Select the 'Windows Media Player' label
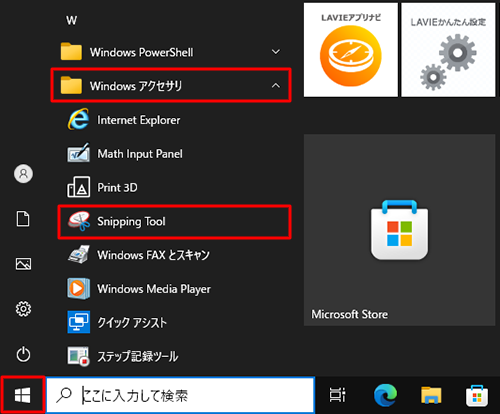The width and height of the screenshot is (500, 414). point(154,289)
